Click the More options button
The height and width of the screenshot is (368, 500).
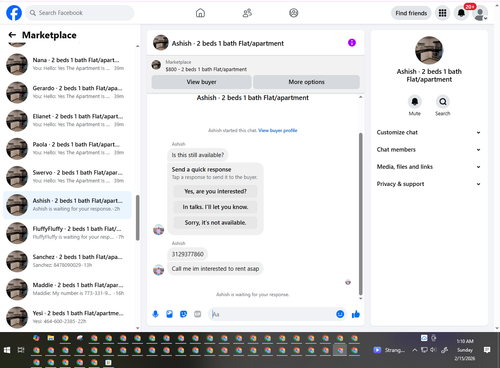(x=306, y=82)
